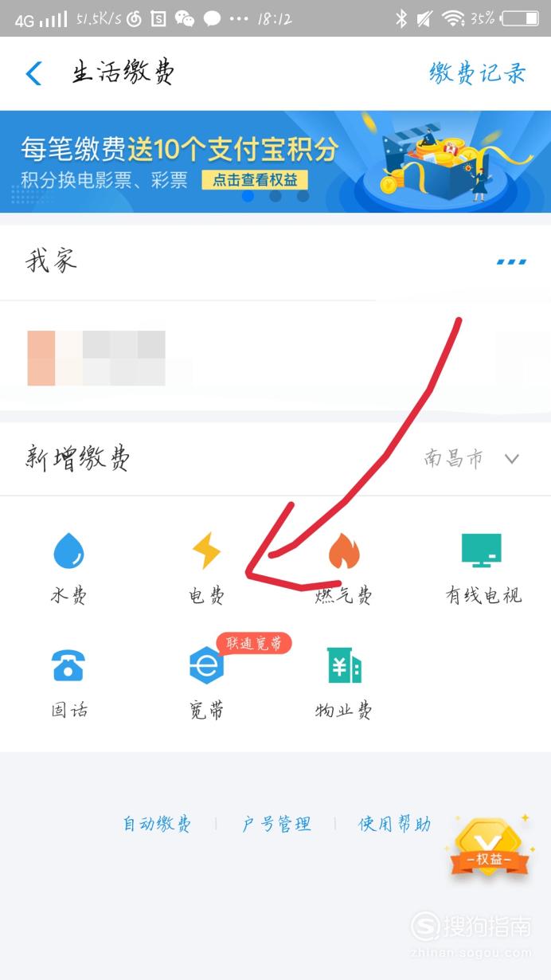
Task: Open 使用帮助 help link
Action: click(x=395, y=824)
